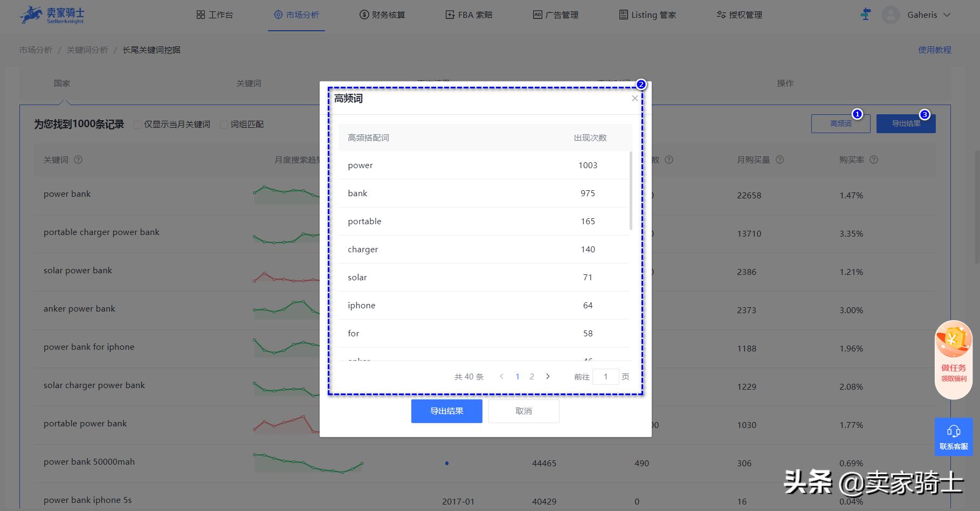Click trend chart for 'power bank 50000mah'
The width and height of the screenshot is (980, 511).
tap(308, 463)
